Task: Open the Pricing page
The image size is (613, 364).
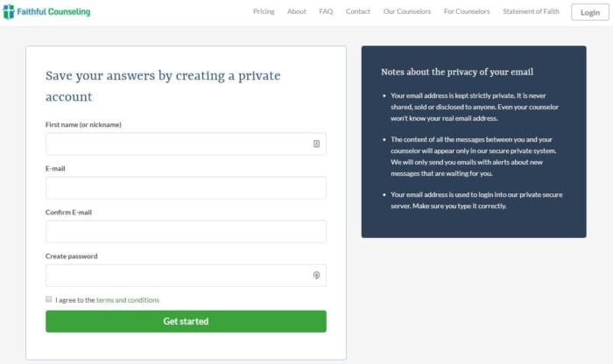Action: (264, 11)
